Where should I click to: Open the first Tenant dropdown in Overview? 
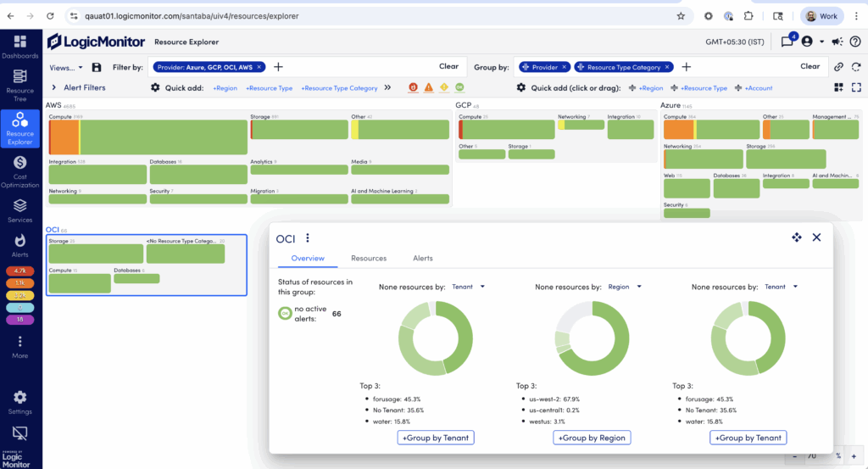(x=468, y=287)
